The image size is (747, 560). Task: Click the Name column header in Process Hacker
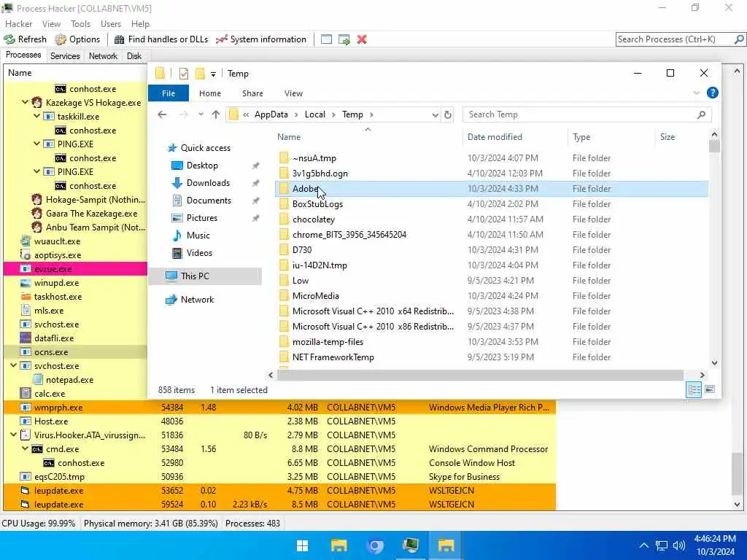pyautogui.click(x=75, y=73)
